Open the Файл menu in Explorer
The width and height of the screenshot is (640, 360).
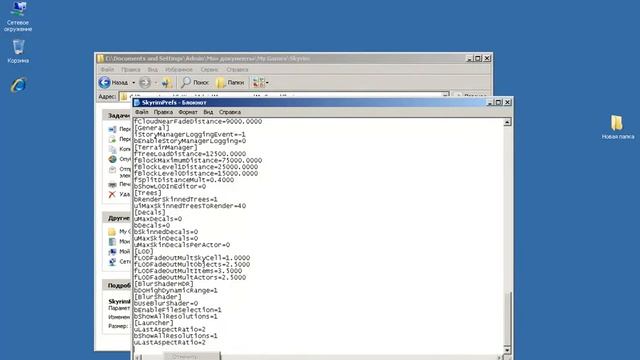tap(107, 69)
